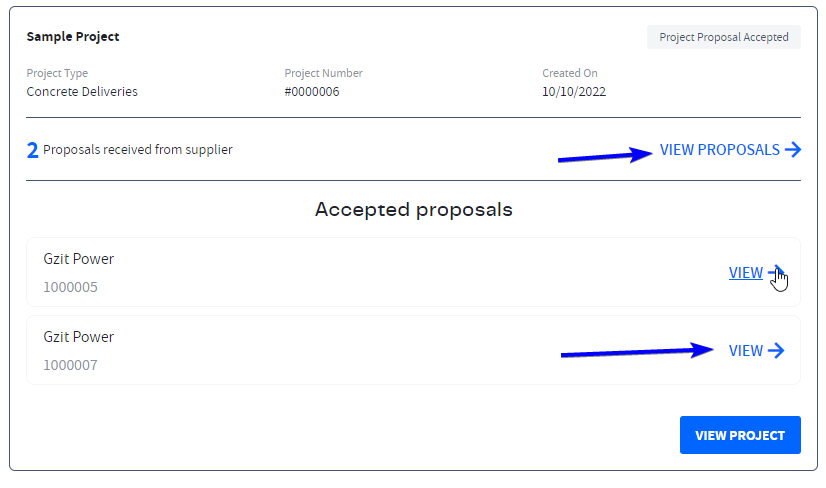
Task: Click the proposals count number 2
Action: tap(33, 151)
